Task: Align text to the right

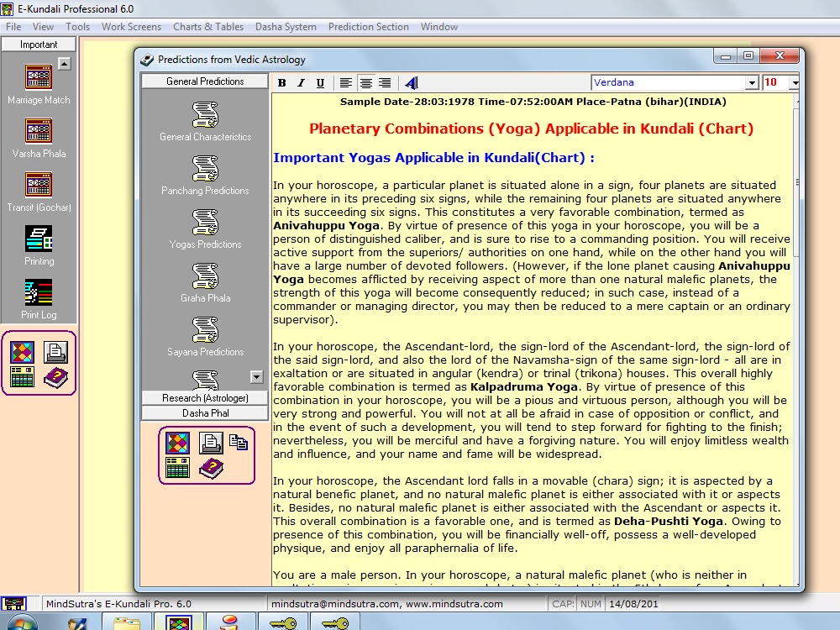Action: (385, 83)
